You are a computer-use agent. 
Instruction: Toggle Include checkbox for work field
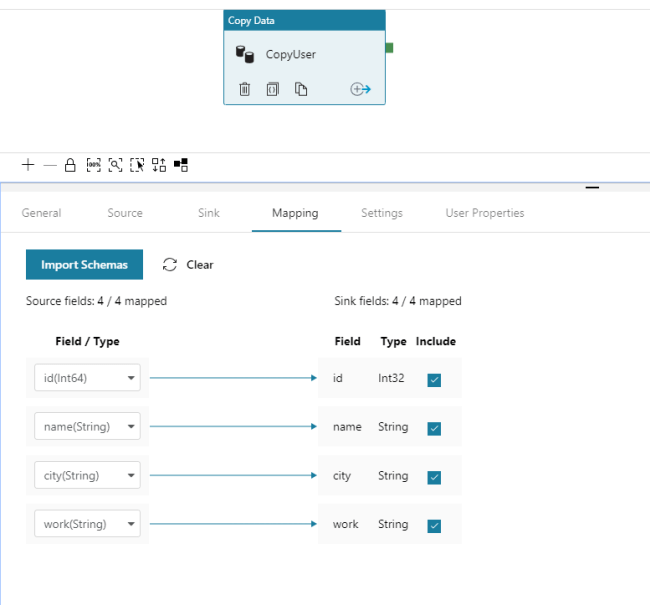click(x=434, y=526)
